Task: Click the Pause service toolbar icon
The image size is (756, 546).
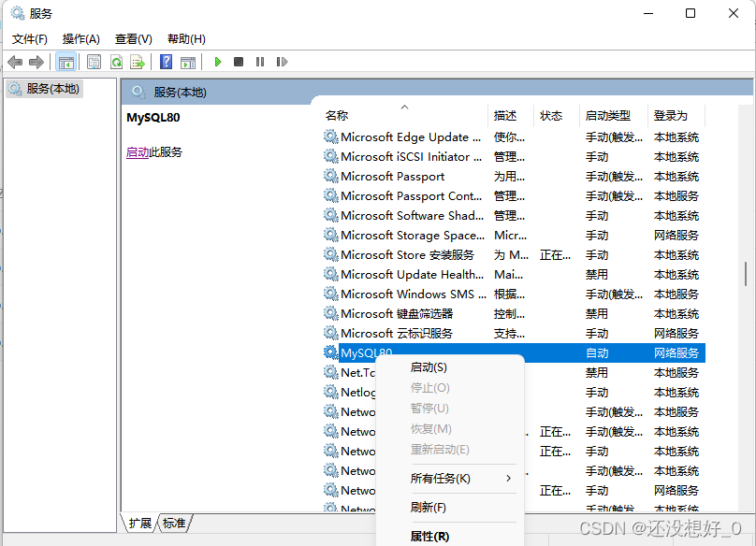Action: tap(260, 62)
